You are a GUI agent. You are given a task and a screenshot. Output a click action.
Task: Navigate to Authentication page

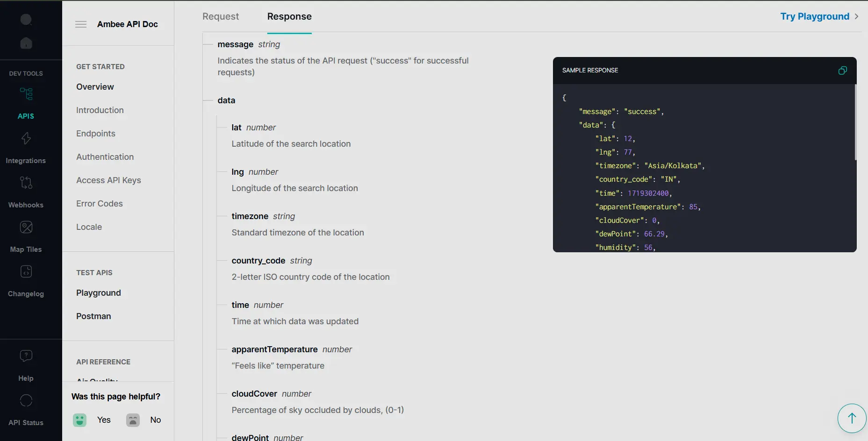[x=105, y=156]
